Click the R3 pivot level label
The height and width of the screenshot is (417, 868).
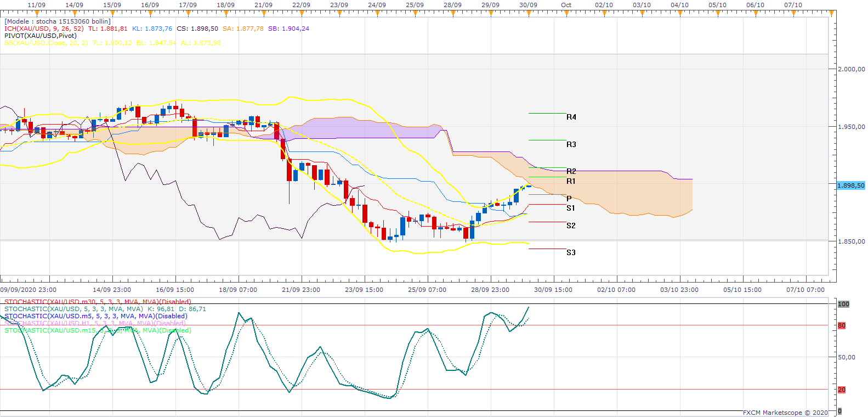[571, 144]
